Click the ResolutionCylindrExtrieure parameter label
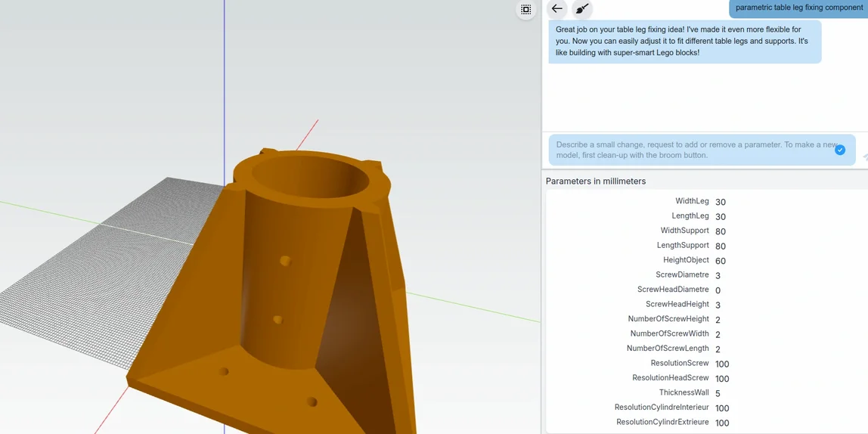Viewport: 868px width, 434px height. pos(662,422)
